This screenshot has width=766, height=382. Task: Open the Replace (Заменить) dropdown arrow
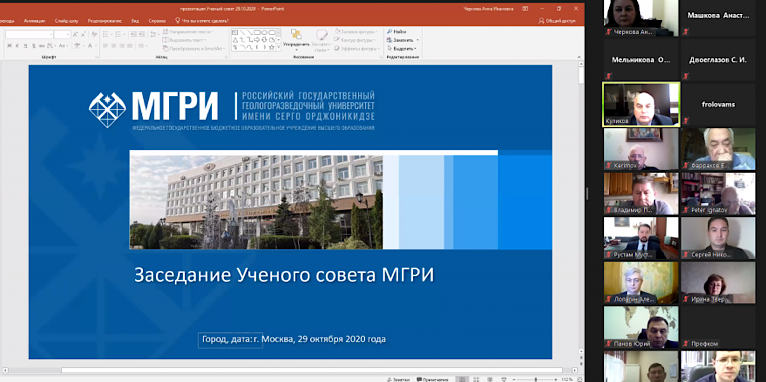(x=418, y=40)
